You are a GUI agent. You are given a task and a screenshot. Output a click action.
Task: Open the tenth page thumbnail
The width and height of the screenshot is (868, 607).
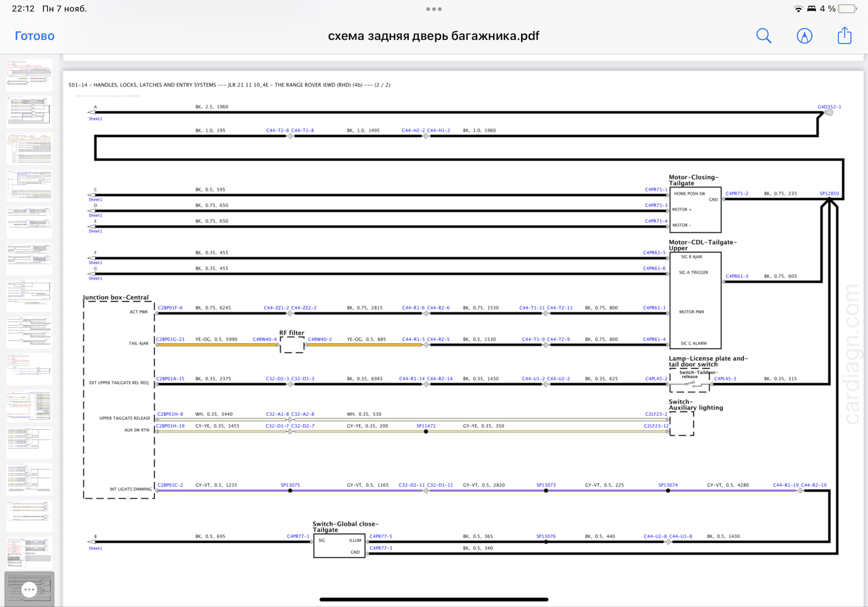29,406
